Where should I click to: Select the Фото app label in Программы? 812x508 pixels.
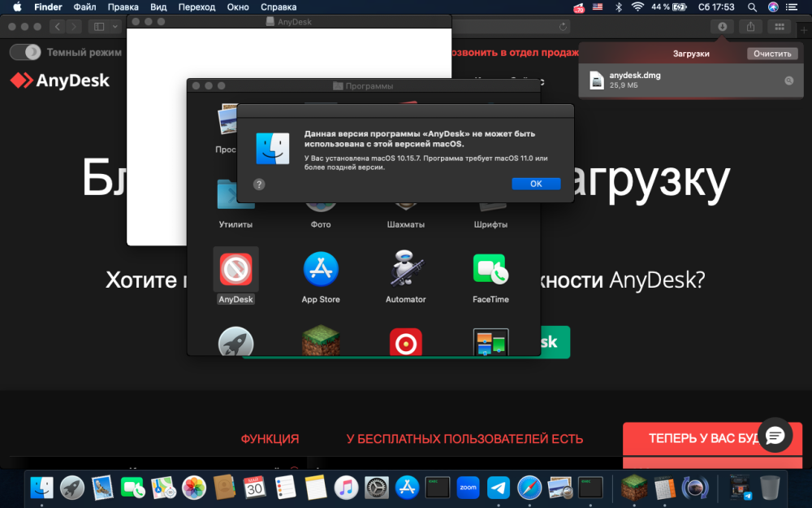click(321, 224)
